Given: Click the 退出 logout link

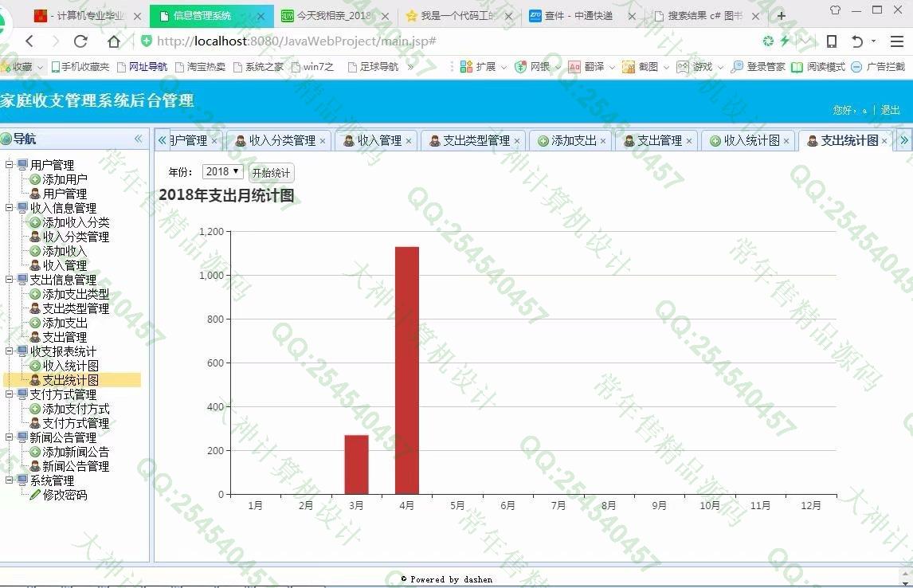Looking at the screenshot, I should tap(890, 110).
